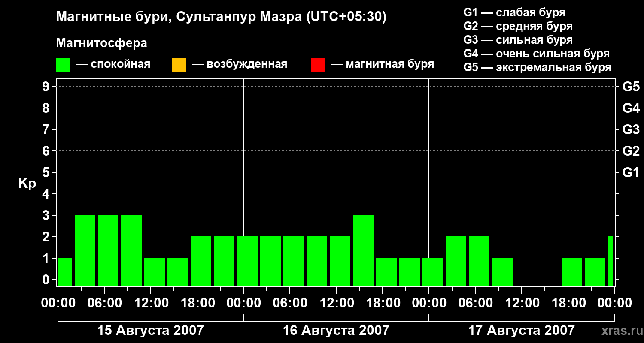Click the 'G1 — слабая буря' legend line
This screenshot has width=644, height=343.
click(x=514, y=12)
